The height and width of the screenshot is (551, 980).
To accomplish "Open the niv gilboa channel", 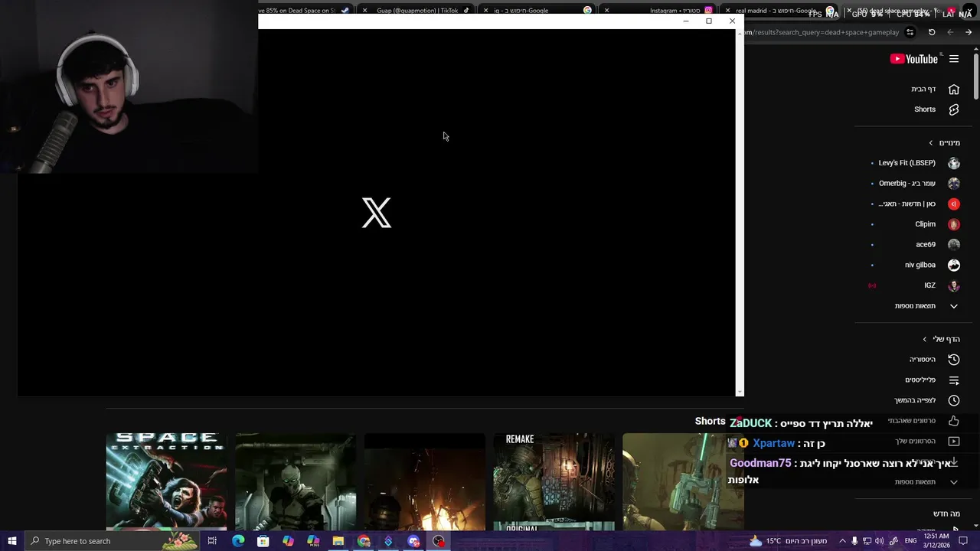I will point(920,265).
